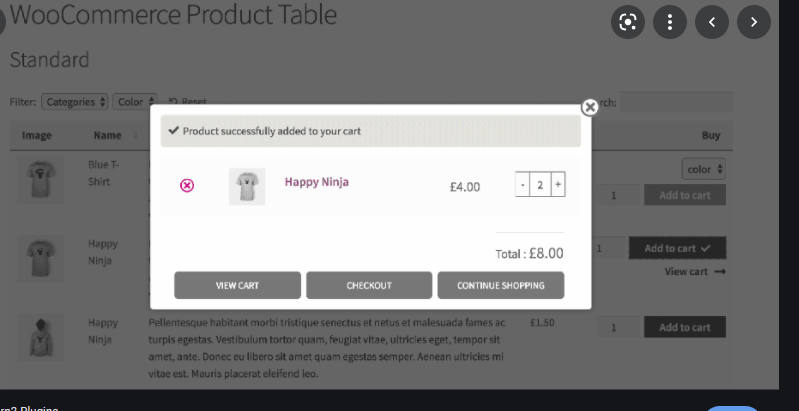Open the Happy Ninja product link
Viewport: 799px width, 411px height.
[x=316, y=182]
